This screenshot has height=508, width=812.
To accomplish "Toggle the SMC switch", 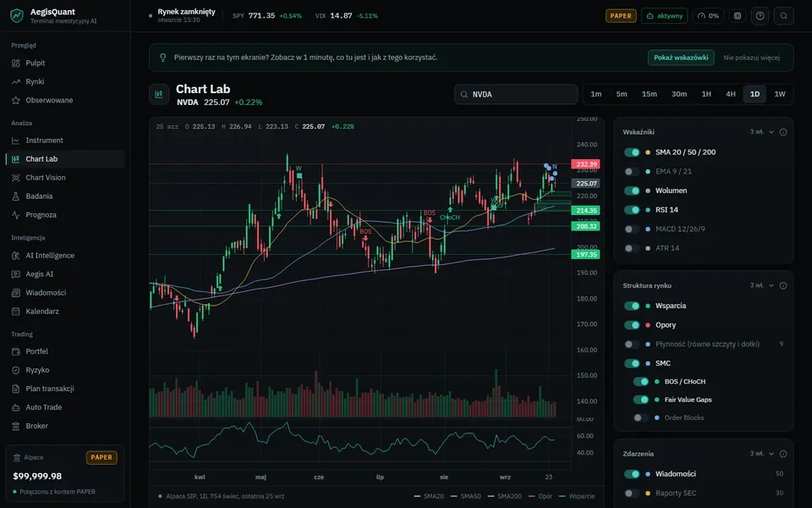I will (632, 363).
